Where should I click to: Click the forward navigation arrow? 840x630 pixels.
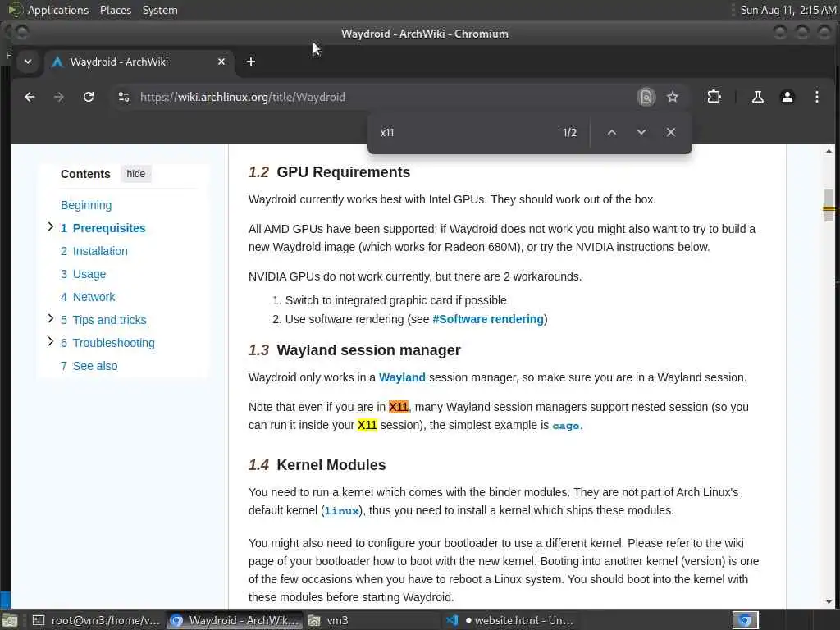coord(59,97)
